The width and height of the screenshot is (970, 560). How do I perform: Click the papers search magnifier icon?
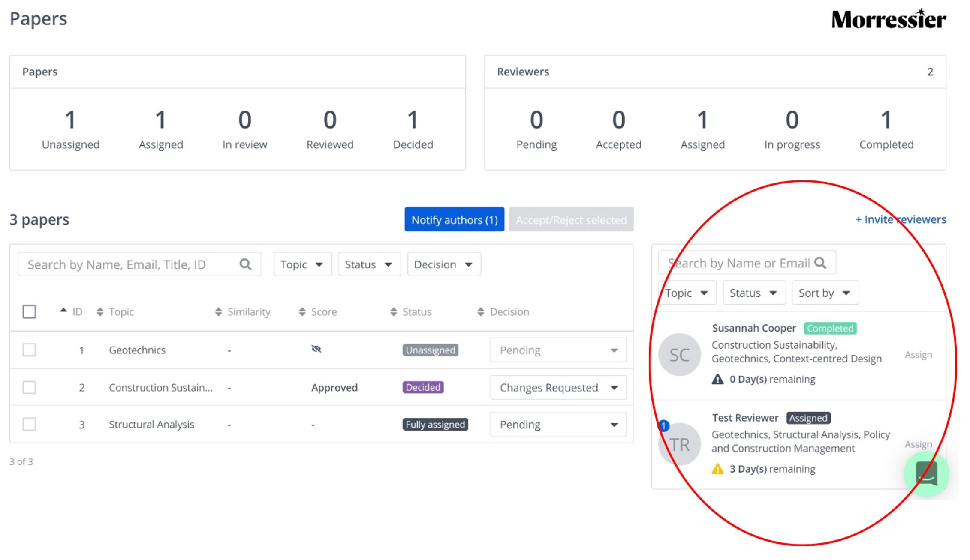245,264
